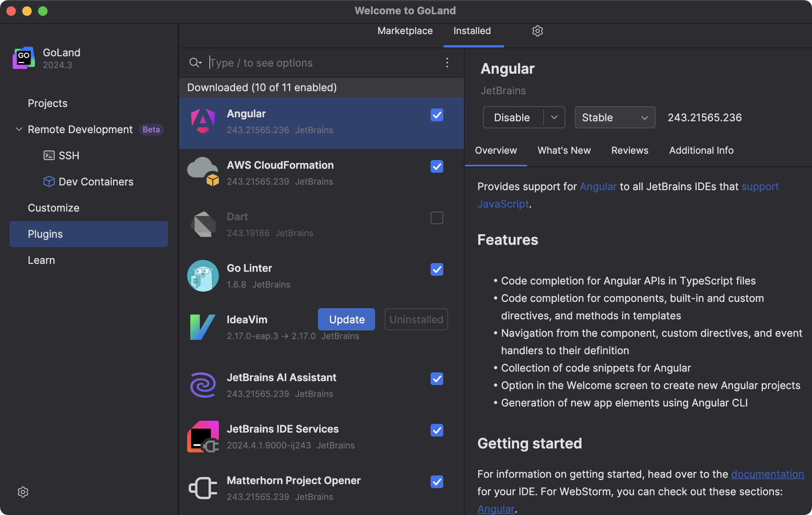Click the IdeaVim plugin logo

pyautogui.click(x=203, y=327)
